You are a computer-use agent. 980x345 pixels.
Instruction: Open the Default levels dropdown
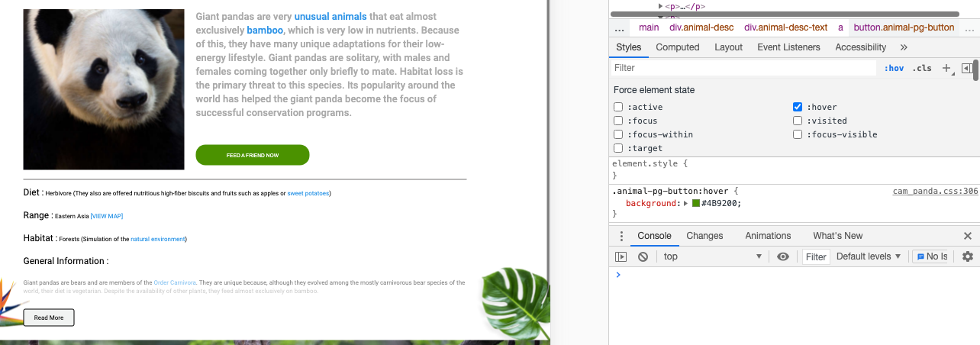click(869, 256)
